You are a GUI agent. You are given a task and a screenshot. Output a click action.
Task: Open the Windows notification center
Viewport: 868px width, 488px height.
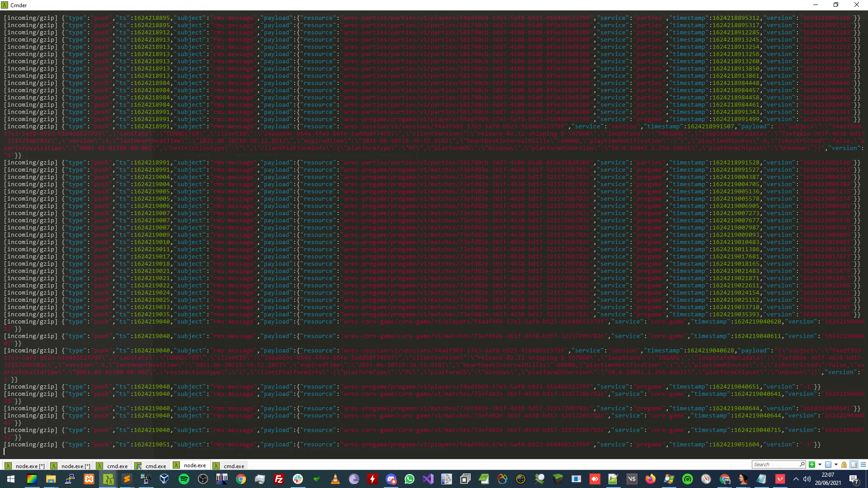click(x=854, y=479)
